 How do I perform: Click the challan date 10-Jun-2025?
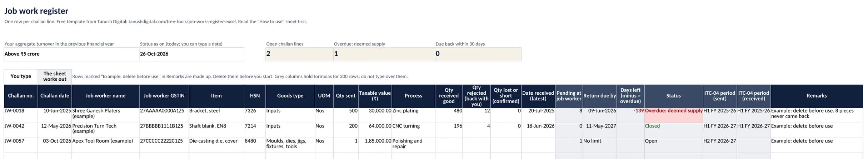[x=55, y=115]
